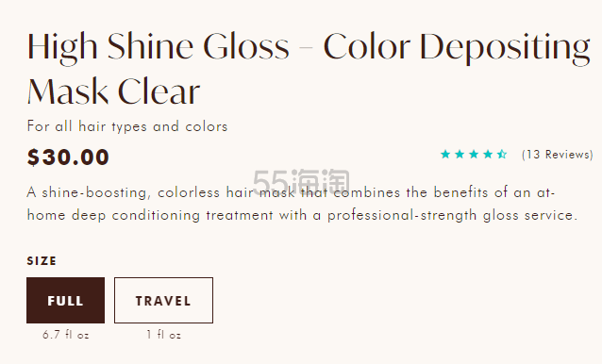Screen dimensions: 602x364
Task: Click the Color Depositing title text
Action: pos(457,48)
